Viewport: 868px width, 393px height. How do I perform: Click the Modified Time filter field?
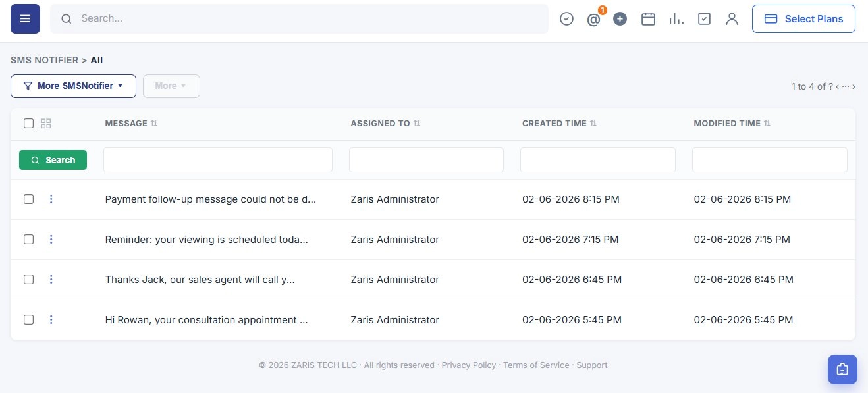click(769, 160)
